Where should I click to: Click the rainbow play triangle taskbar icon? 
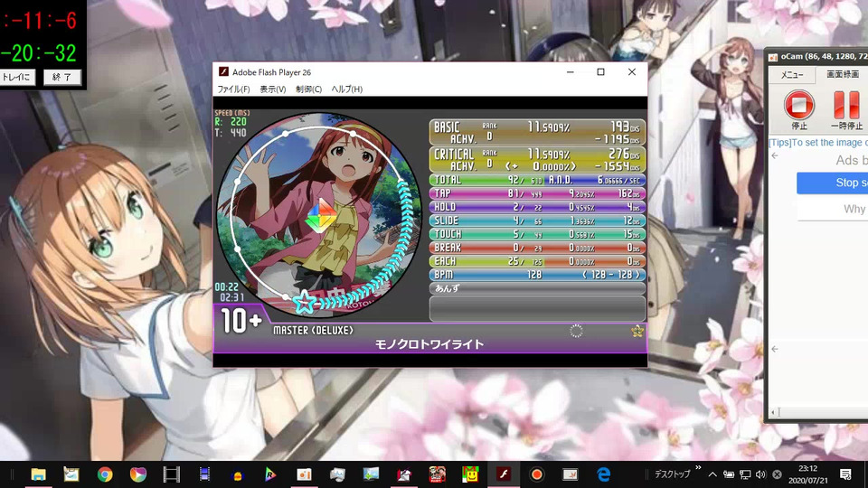tap(270, 474)
